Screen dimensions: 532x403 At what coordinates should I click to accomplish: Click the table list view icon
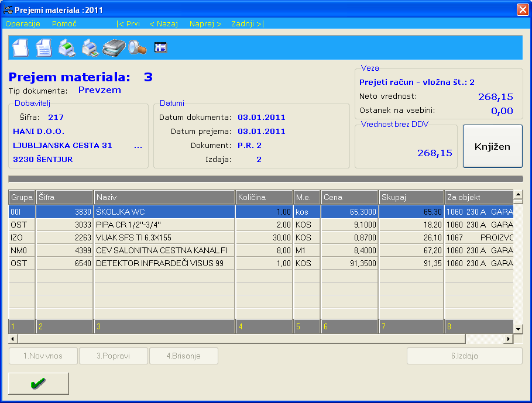point(160,47)
